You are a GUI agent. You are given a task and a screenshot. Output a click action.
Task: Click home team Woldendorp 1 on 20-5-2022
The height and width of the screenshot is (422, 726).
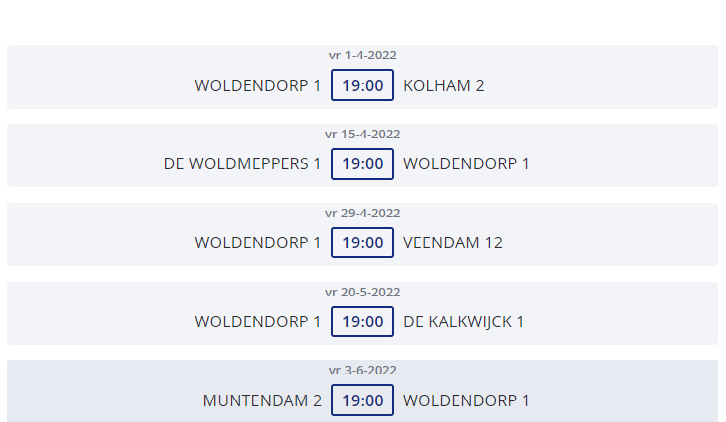[x=257, y=321]
